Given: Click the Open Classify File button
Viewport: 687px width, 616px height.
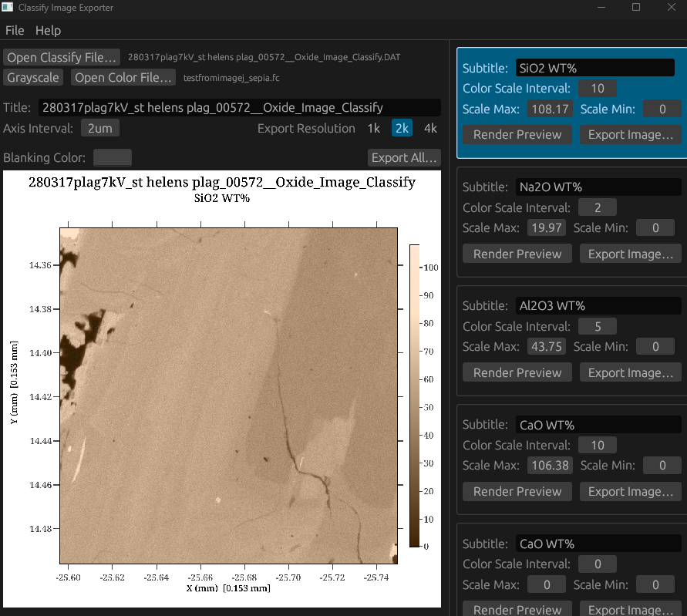Looking at the screenshot, I should [62, 58].
